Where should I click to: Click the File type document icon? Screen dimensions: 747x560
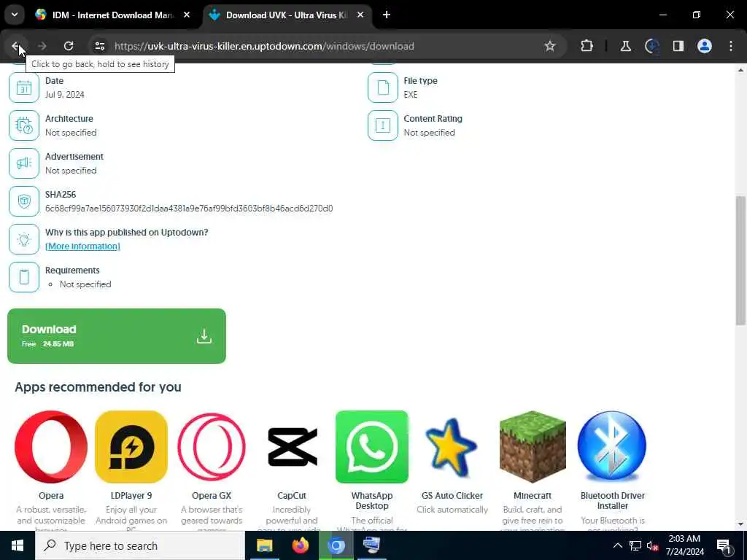tap(382, 87)
